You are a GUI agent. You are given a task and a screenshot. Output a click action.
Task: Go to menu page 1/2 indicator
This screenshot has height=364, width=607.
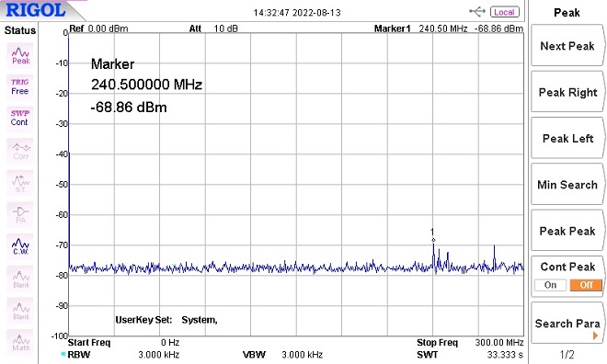(567, 354)
